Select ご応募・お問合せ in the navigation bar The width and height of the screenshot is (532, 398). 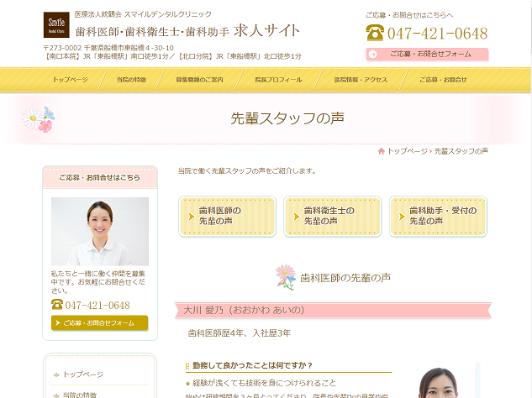443,80
